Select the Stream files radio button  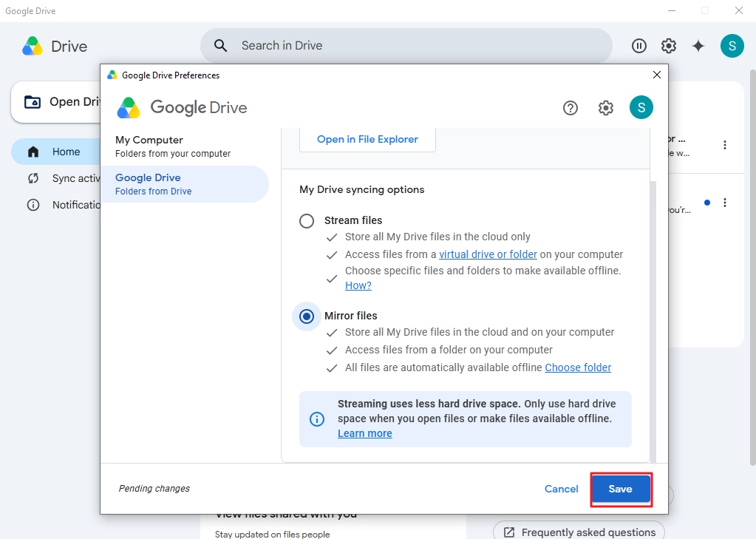point(307,221)
